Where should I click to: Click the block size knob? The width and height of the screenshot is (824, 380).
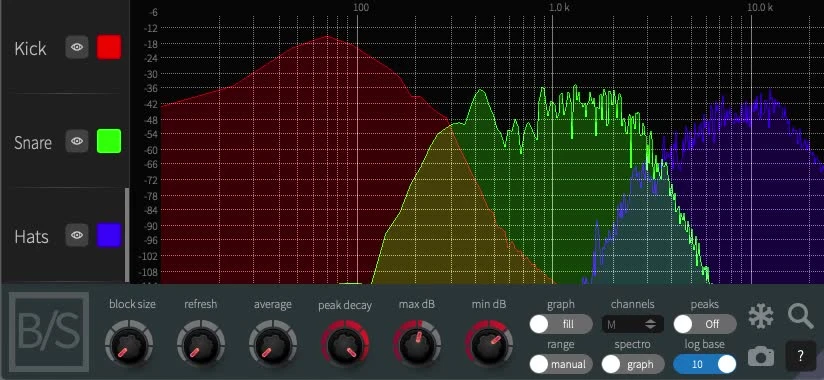[129, 346]
